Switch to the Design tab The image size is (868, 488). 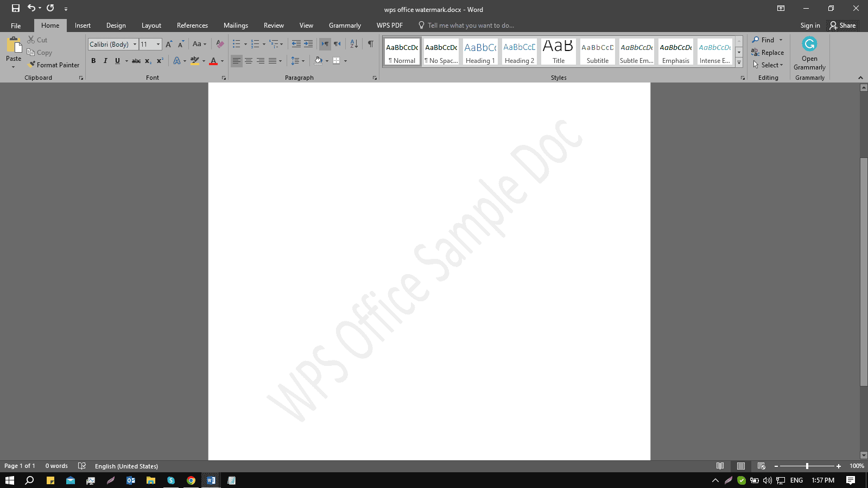click(x=116, y=26)
